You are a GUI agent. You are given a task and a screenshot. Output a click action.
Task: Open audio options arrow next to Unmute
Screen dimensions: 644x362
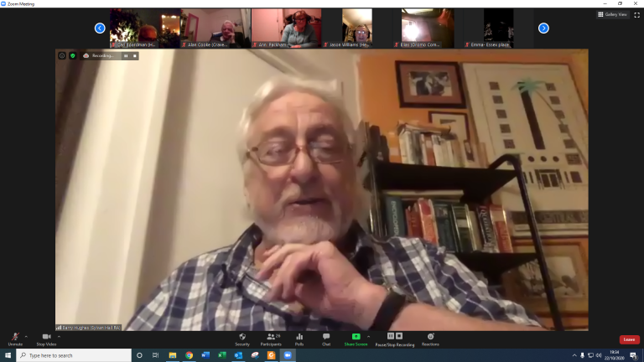(x=26, y=337)
